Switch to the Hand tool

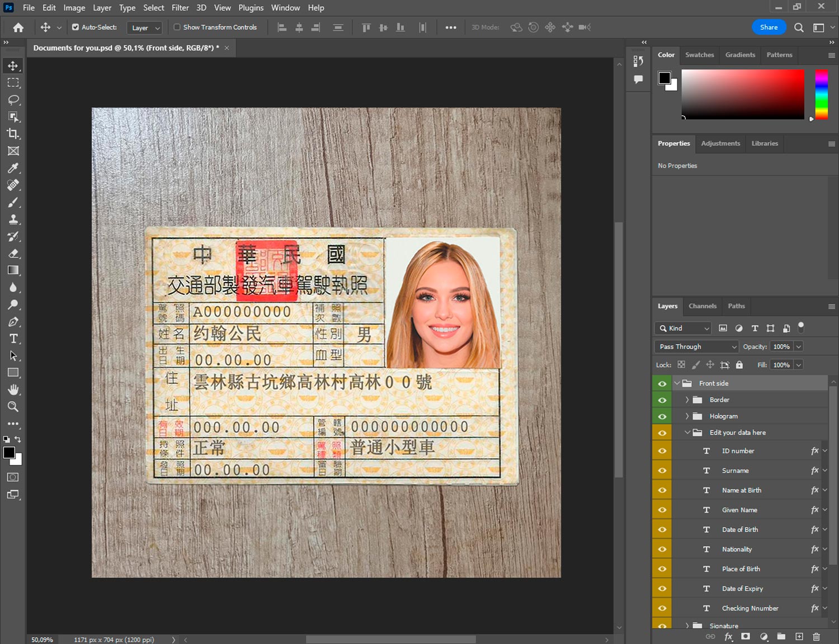point(13,389)
